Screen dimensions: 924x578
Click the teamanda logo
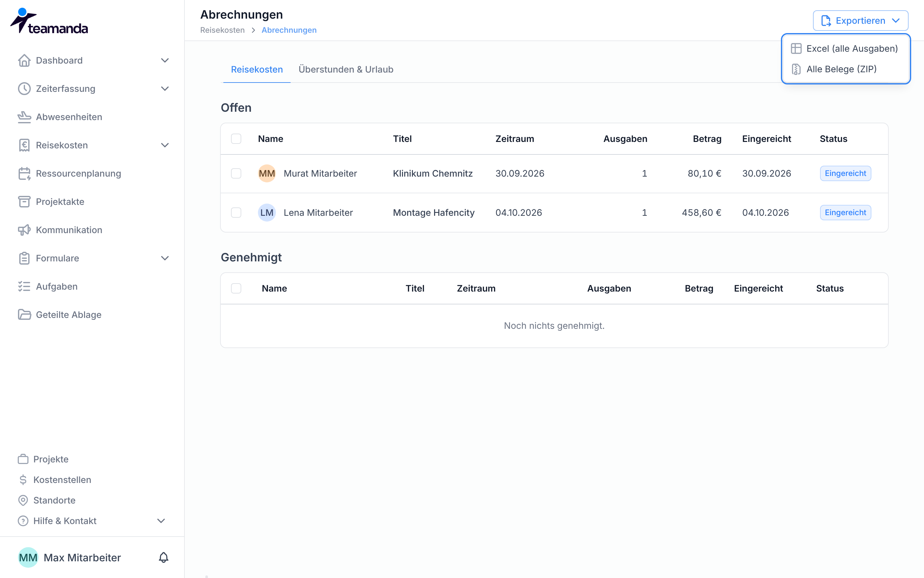[49, 22]
